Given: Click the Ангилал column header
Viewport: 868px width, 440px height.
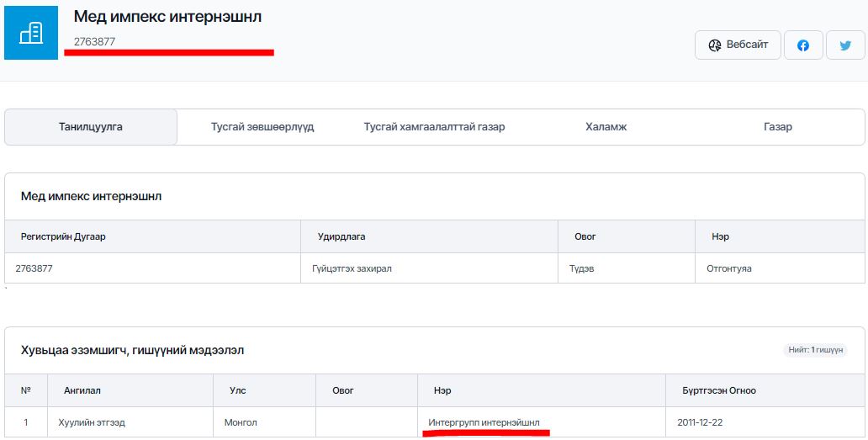Looking at the screenshot, I should pos(82,390).
